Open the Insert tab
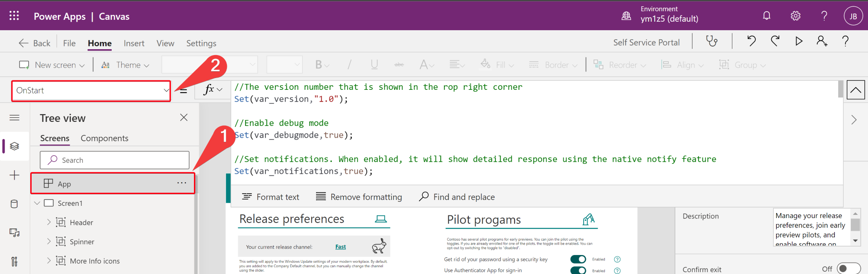 pos(134,43)
